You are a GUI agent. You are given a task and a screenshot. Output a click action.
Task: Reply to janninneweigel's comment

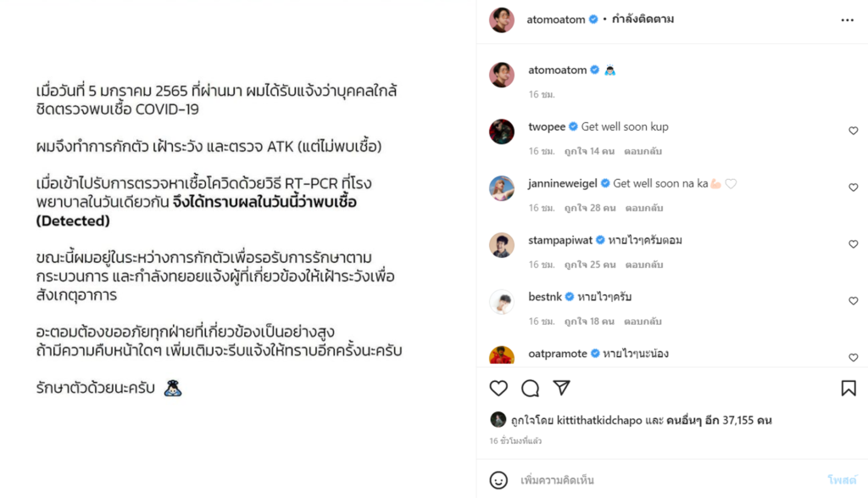(643, 208)
